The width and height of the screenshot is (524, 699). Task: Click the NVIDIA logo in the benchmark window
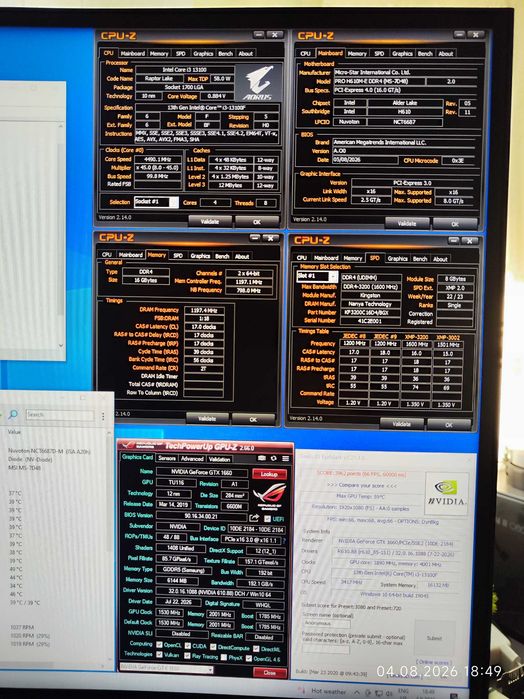click(x=446, y=494)
